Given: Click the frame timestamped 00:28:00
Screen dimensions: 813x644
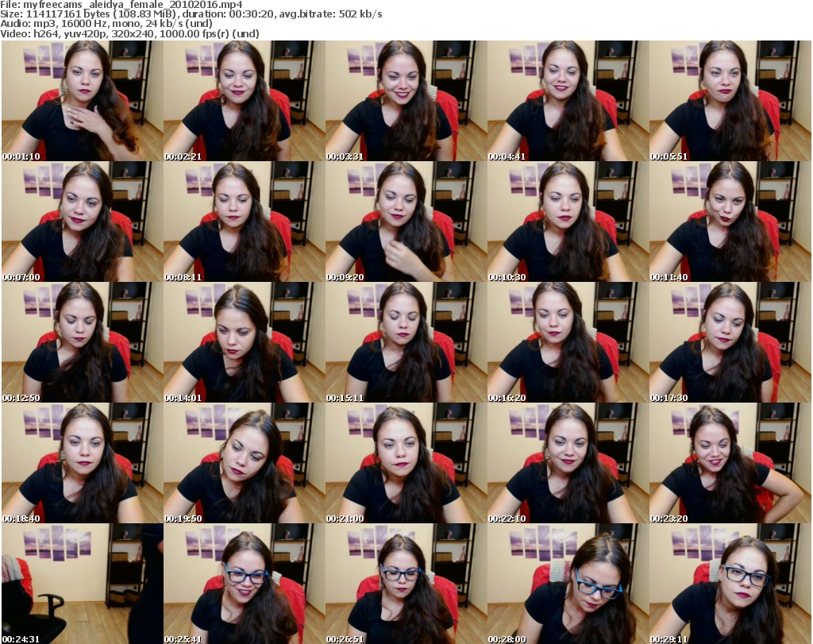Looking at the screenshot, I should (x=568, y=584).
